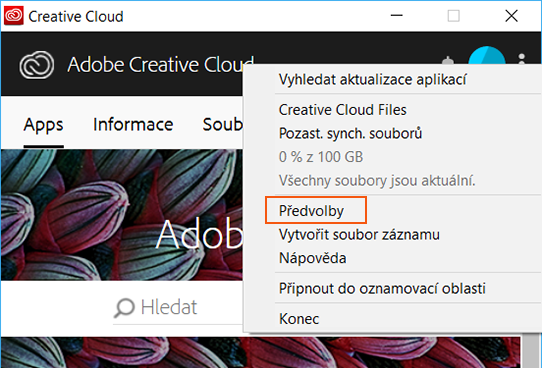The height and width of the screenshot is (368, 542).
Task: Close the Creative Cloud window
Action: click(x=511, y=16)
